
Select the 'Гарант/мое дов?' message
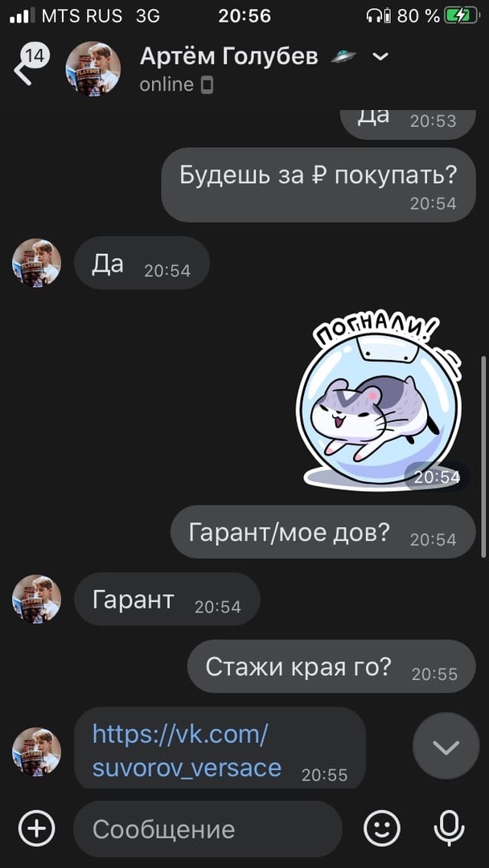[323, 531]
